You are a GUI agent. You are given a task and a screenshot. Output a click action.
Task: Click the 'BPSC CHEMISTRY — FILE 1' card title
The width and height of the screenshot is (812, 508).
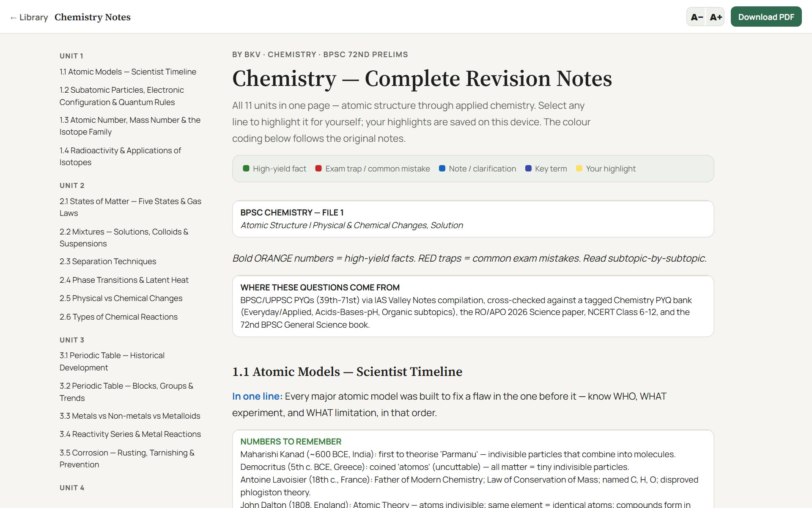pyautogui.click(x=292, y=213)
